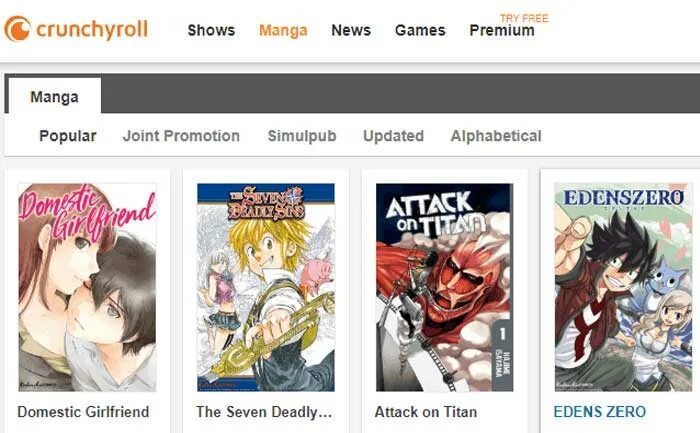Show the Updated manga list
700x433 pixels.
[x=393, y=136]
